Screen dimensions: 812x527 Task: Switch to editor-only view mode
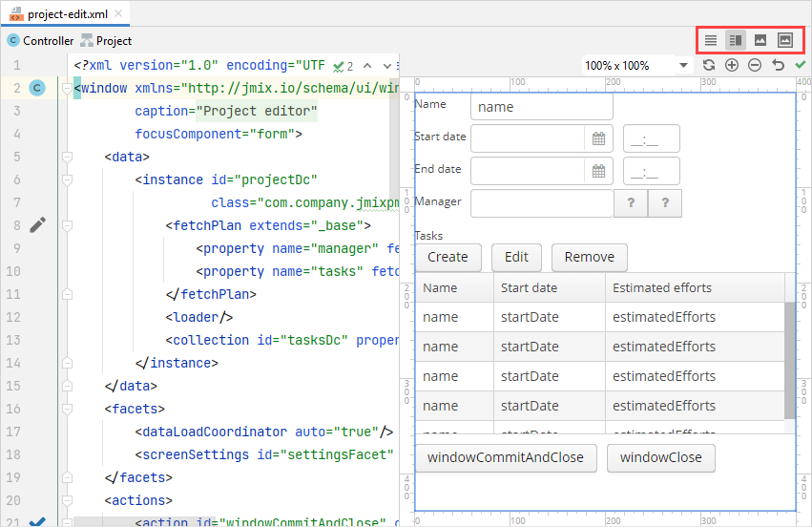click(711, 40)
